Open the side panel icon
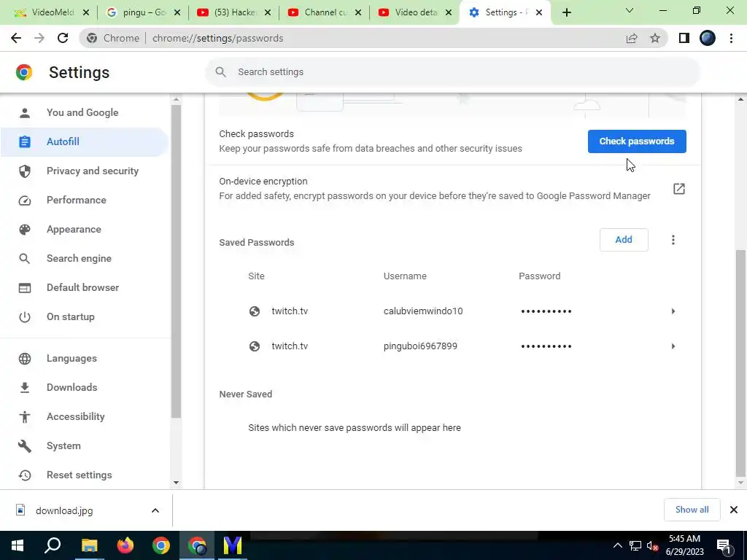This screenshot has height=560, width=747. click(x=684, y=38)
